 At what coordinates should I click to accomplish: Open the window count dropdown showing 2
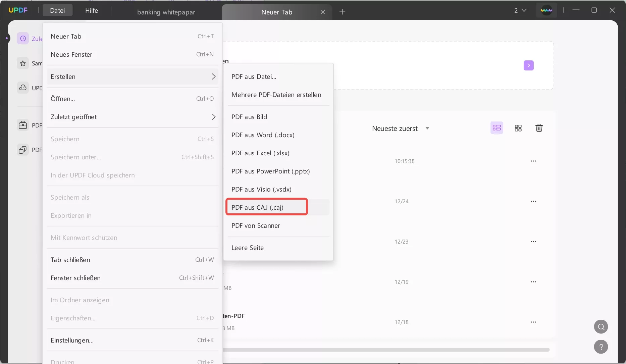(520, 10)
